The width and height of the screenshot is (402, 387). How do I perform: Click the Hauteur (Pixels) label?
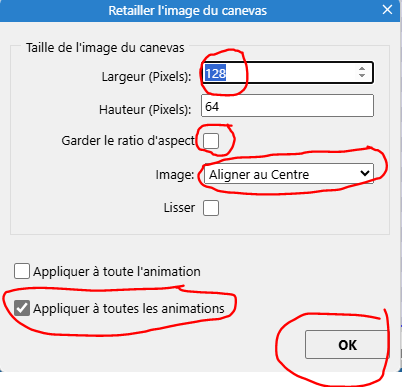click(x=145, y=109)
